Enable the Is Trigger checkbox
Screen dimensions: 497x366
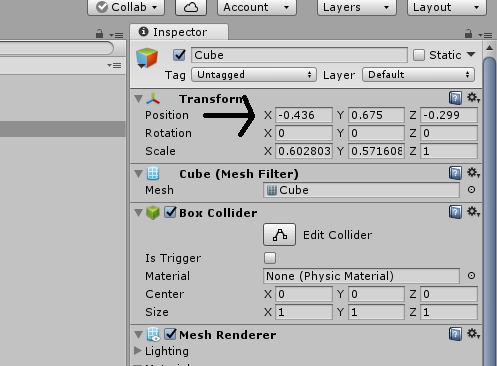[270, 258]
